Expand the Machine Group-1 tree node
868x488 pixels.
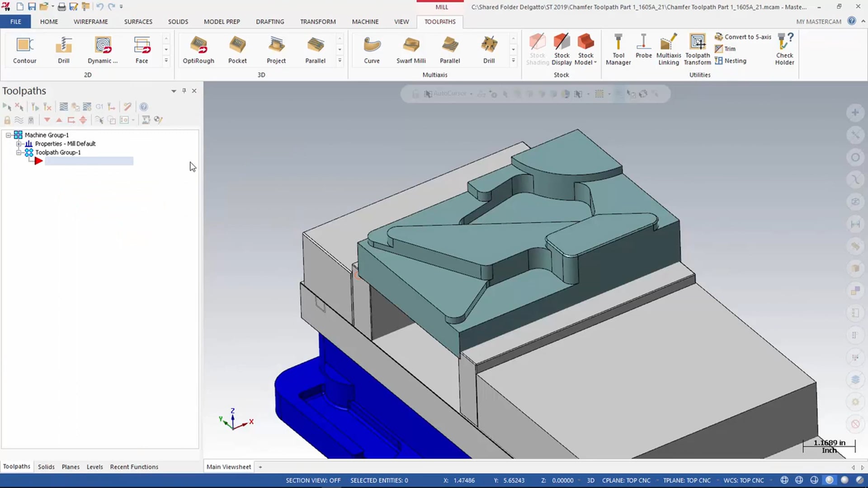point(8,135)
